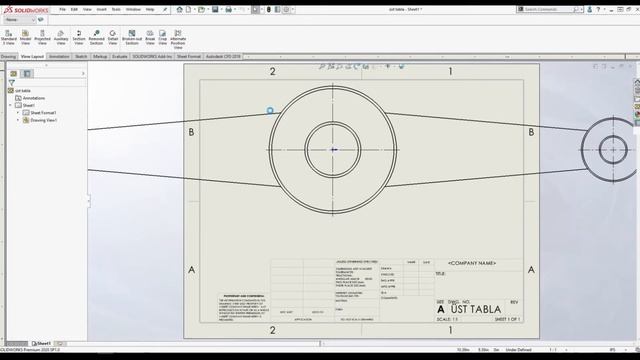Select the Model View tool
Image resolution: width=640 pixels, height=360 pixels.
point(25,38)
